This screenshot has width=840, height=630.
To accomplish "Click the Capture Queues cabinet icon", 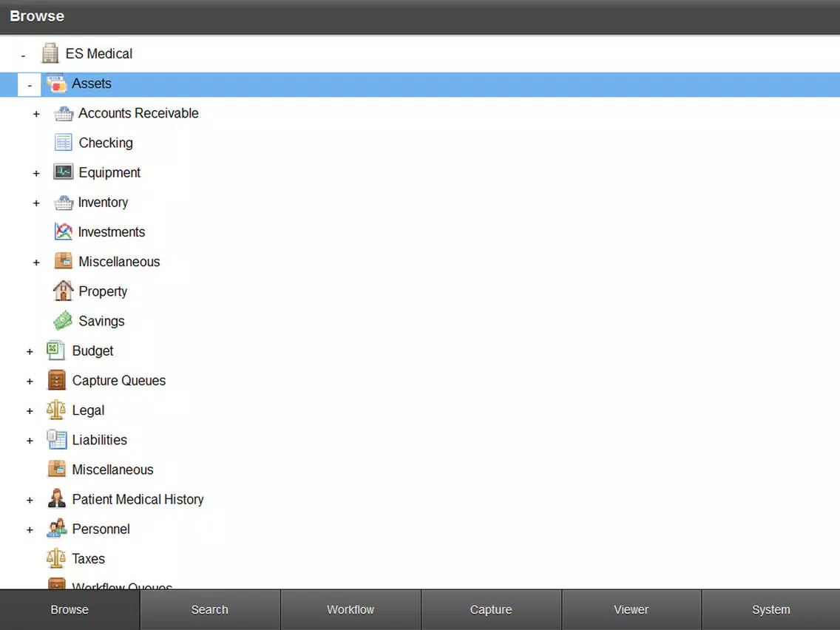I will pos(56,380).
